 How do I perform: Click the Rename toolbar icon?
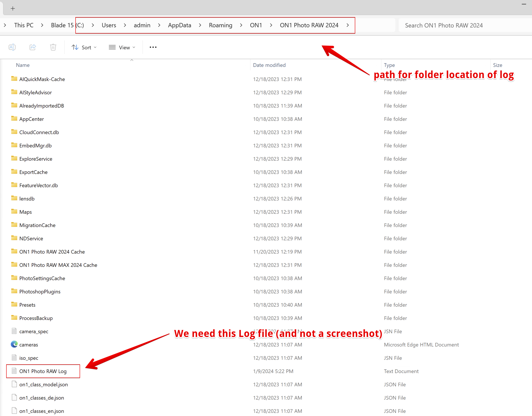12,47
